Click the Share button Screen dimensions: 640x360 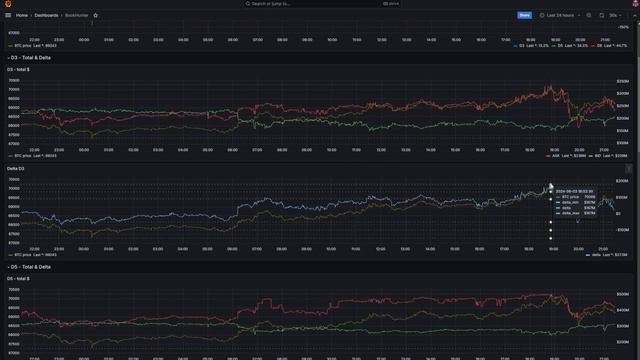tap(524, 16)
